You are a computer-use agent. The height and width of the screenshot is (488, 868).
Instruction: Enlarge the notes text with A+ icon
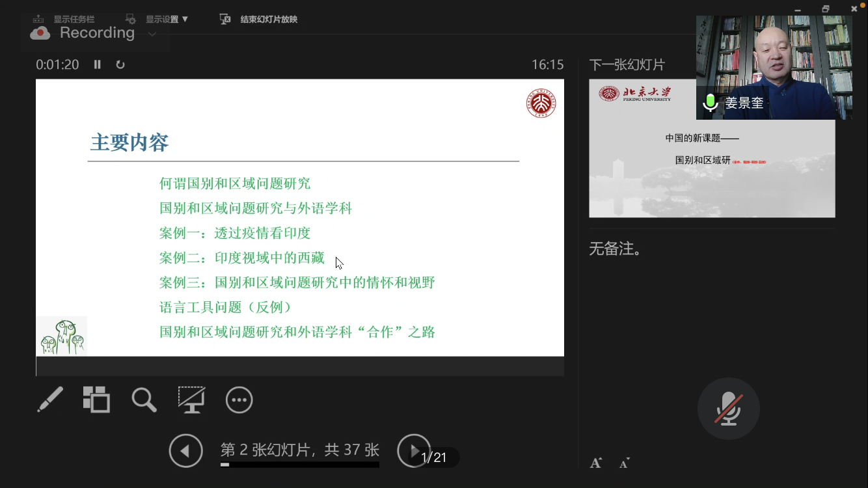[595, 463]
